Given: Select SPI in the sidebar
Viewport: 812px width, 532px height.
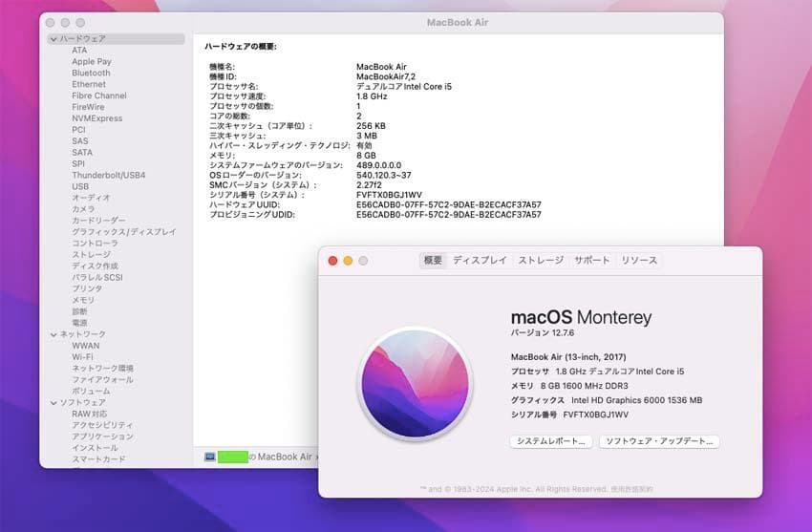Looking at the screenshot, I should pyautogui.click(x=77, y=164).
